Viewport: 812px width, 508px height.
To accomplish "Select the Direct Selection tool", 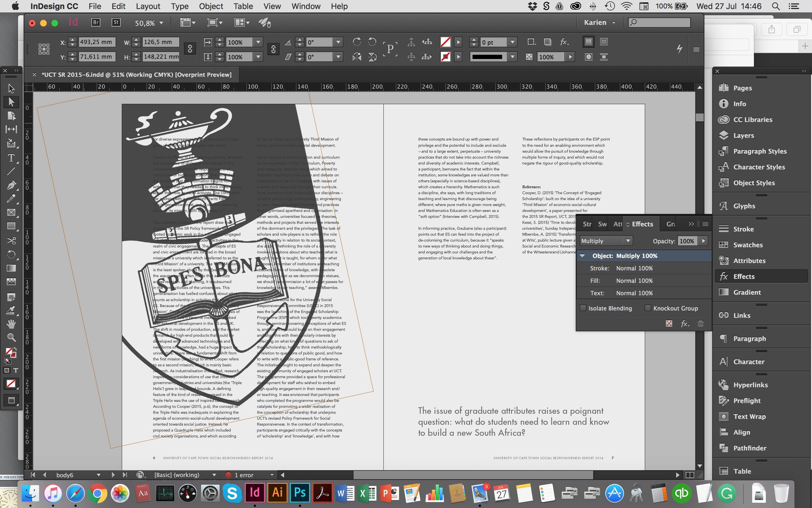I will (11, 102).
